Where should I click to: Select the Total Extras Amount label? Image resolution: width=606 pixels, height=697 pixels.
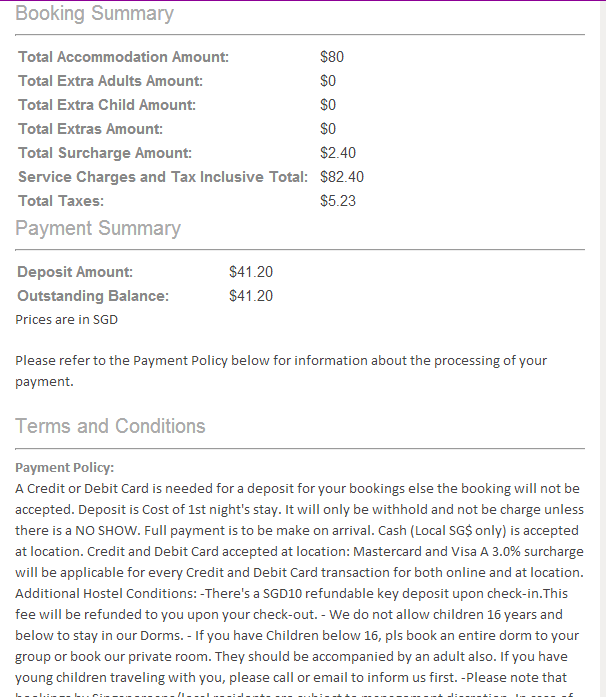click(x=90, y=129)
